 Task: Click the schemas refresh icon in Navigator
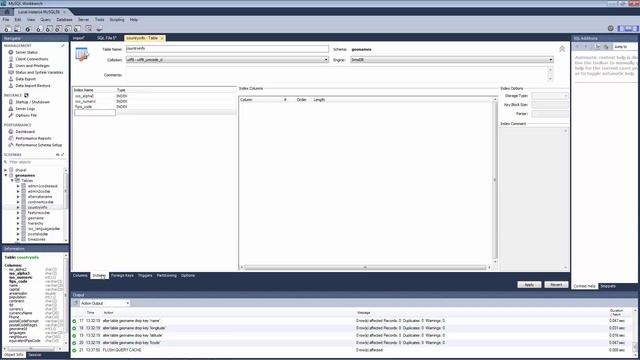[57, 155]
